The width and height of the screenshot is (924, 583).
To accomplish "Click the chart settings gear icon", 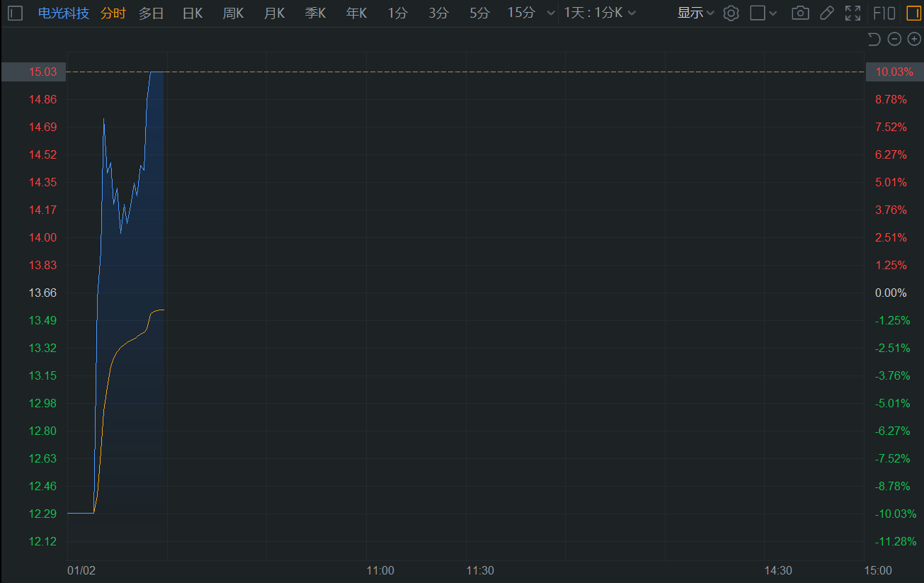I will point(731,13).
